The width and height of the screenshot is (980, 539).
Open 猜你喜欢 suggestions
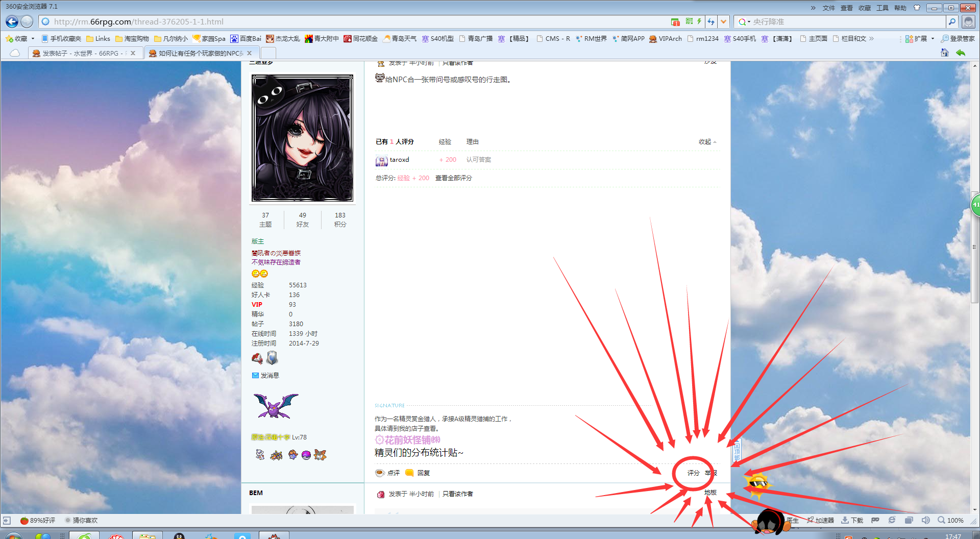tap(81, 521)
